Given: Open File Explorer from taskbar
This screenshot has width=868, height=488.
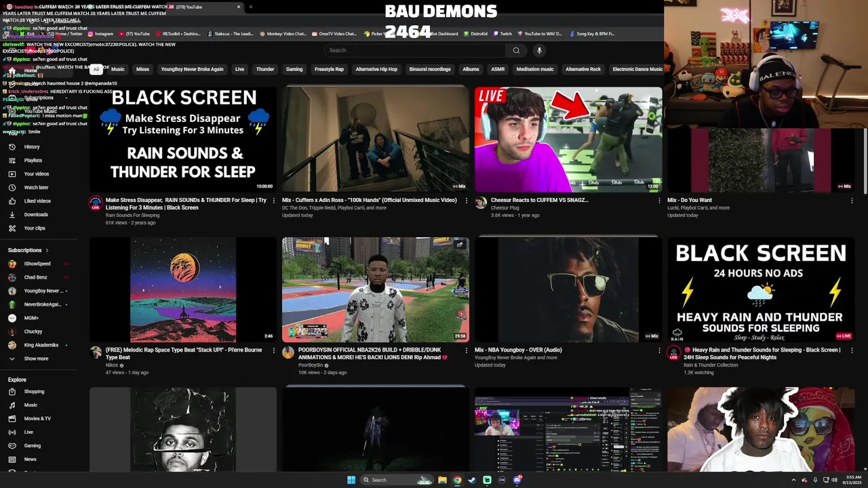Looking at the screenshot, I should [x=442, y=480].
